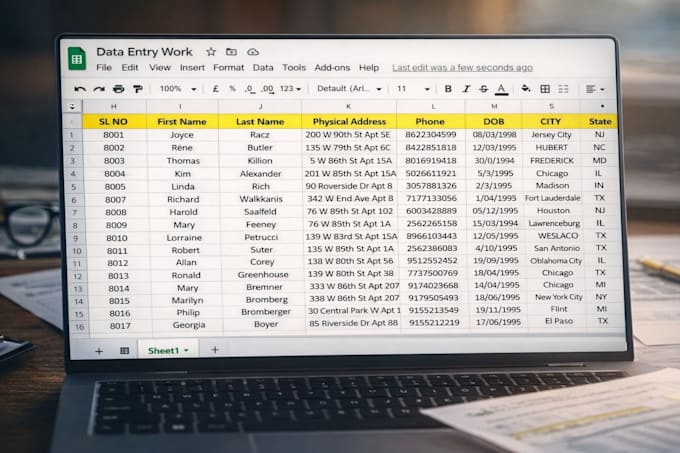Open the Format menu

[x=229, y=68]
